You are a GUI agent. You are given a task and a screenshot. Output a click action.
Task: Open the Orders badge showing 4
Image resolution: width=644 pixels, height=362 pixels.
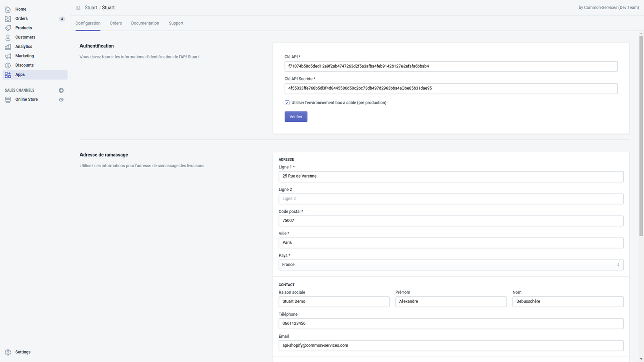pyautogui.click(x=62, y=19)
